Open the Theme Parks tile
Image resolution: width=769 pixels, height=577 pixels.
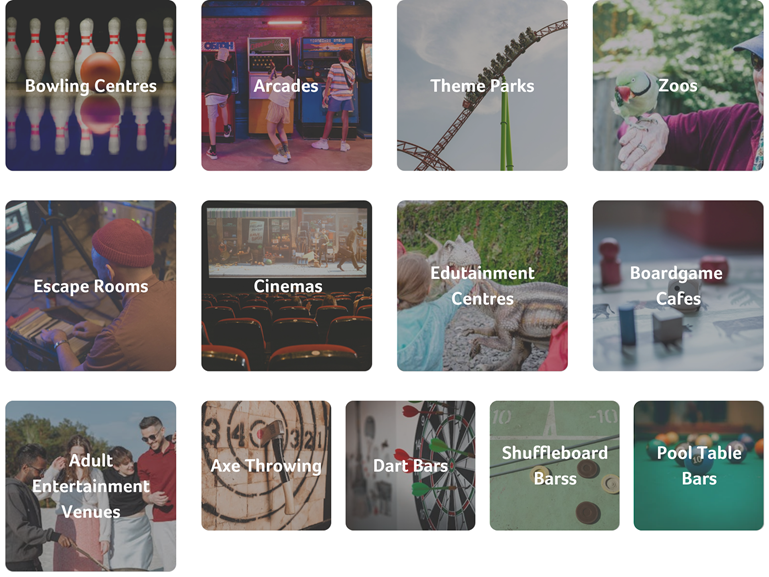coord(482,85)
